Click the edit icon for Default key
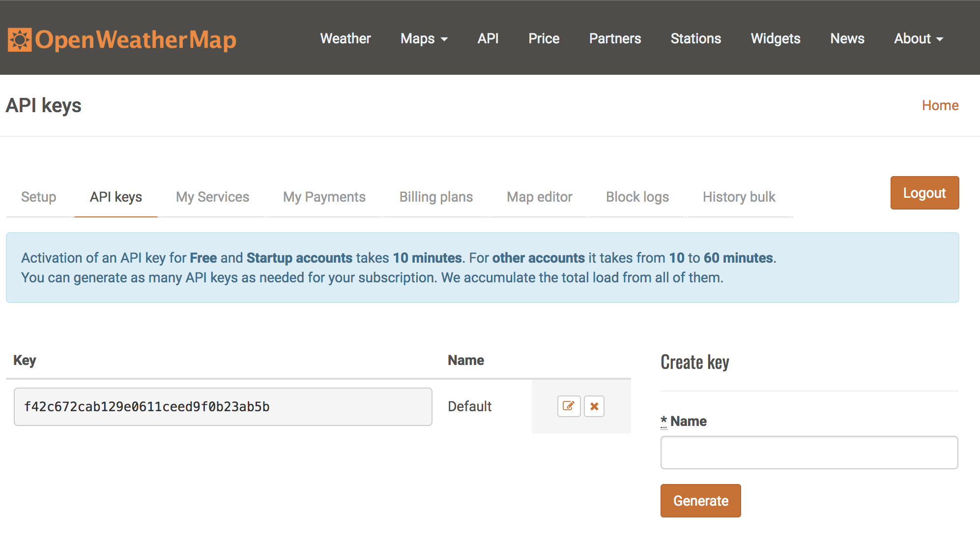Viewport: 980px width, 545px height. click(x=569, y=406)
